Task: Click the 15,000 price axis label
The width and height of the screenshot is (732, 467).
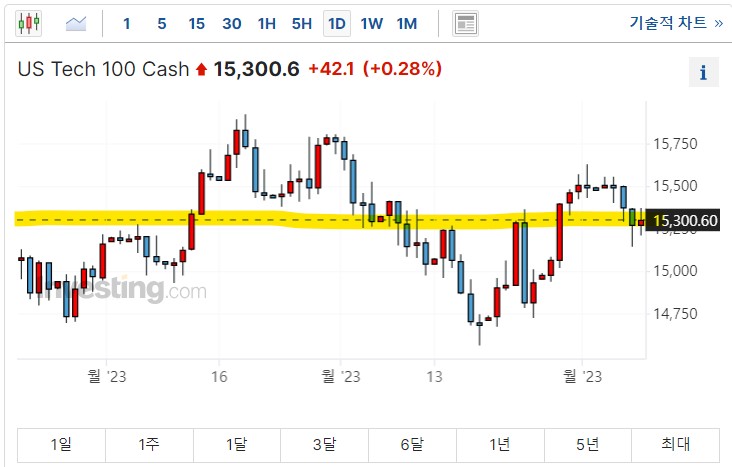Action: pyautogui.click(x=675, y=271)
